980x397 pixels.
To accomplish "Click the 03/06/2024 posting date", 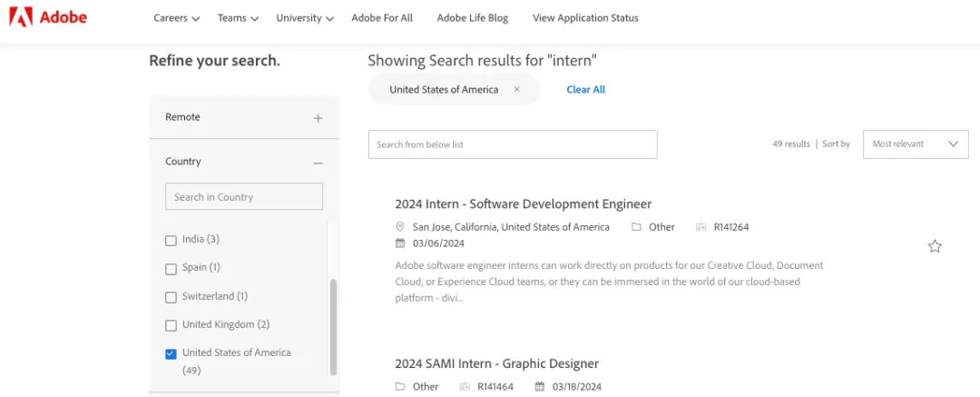I will tap(438, 243).
